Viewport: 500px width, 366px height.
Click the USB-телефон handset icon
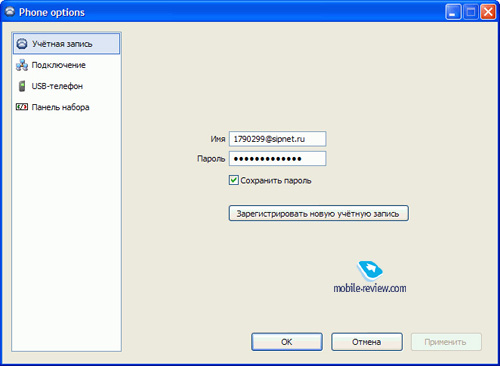[x=22, y=86]
